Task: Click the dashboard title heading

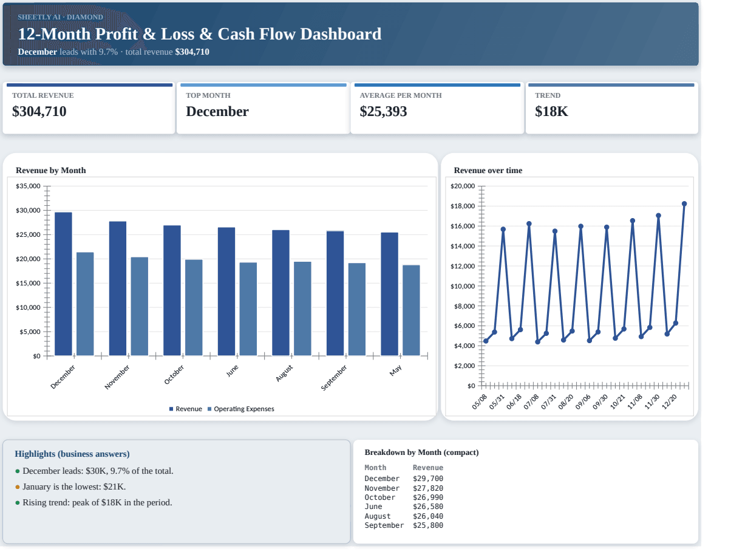Action: tap(200, 34)
